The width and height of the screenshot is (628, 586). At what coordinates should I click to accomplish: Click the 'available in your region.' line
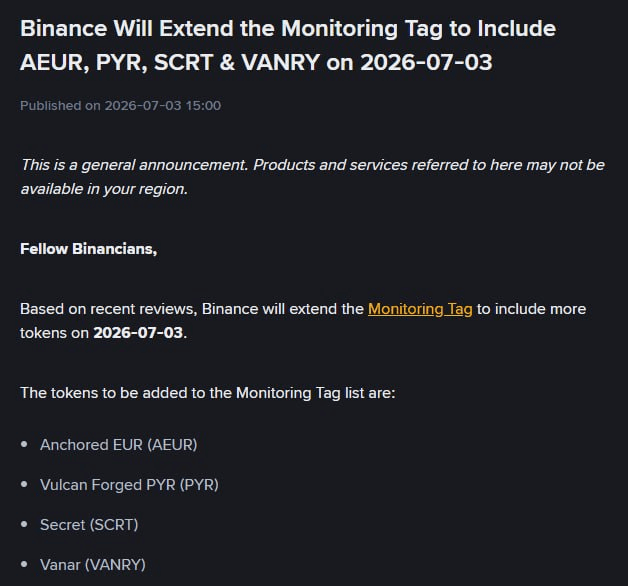(x=104, y=189)
